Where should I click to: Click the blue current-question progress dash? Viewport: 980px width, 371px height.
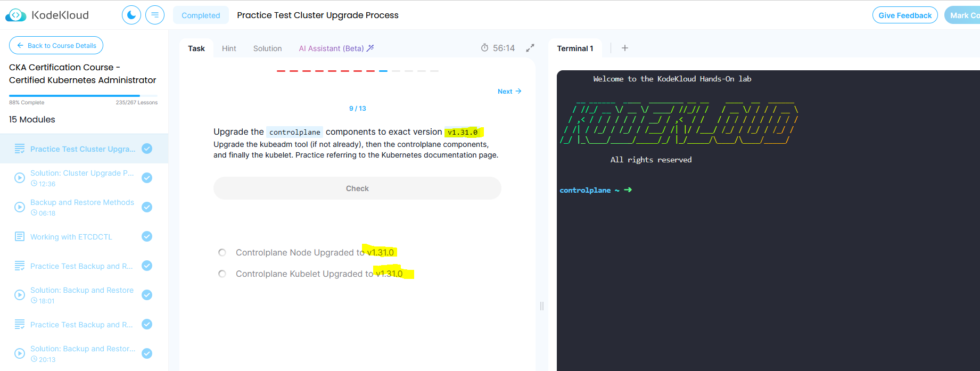(383, 71)
